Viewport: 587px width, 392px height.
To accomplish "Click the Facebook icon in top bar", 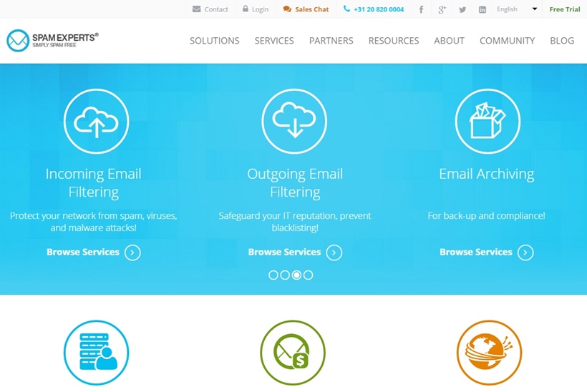I will 421,9.
